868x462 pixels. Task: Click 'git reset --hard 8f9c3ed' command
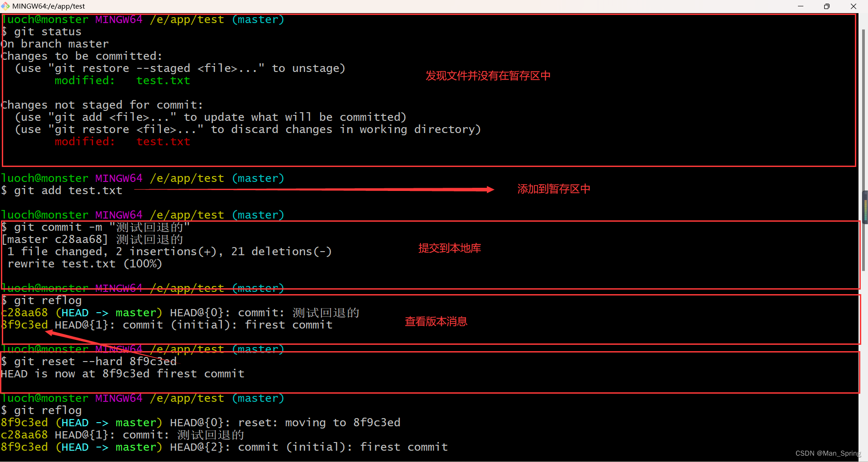pos(95,362)
